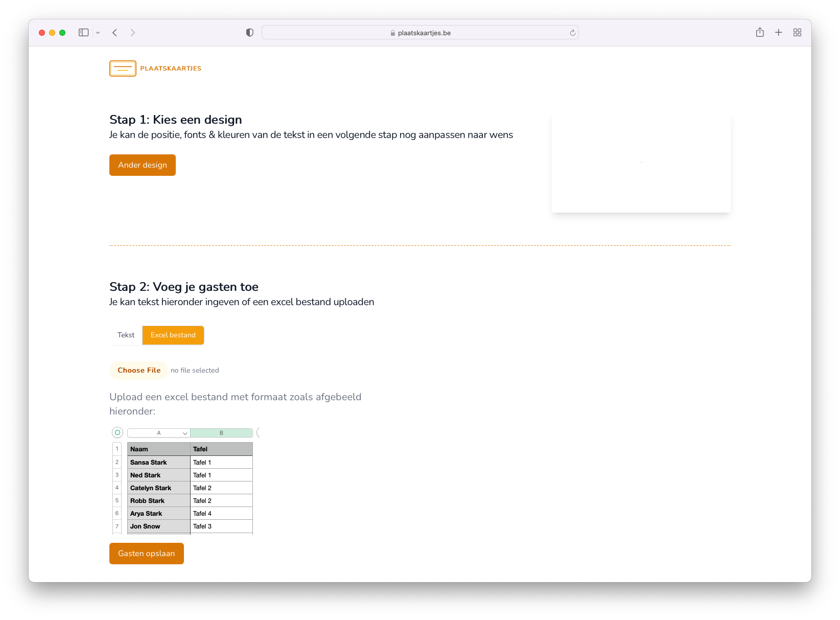This screenshot has height=620, width=840.
Task: Close the Safari window with red button
Action: [x=42, y=33]
